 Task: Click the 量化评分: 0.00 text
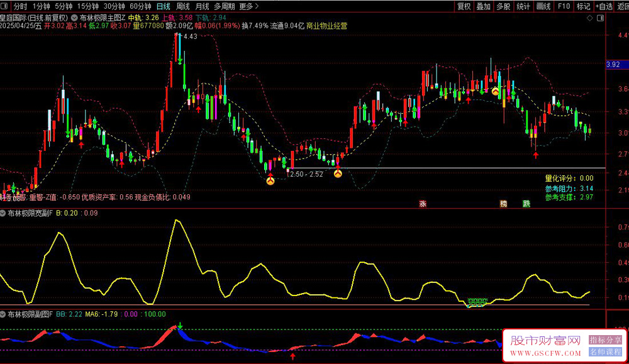click(569, 179)
